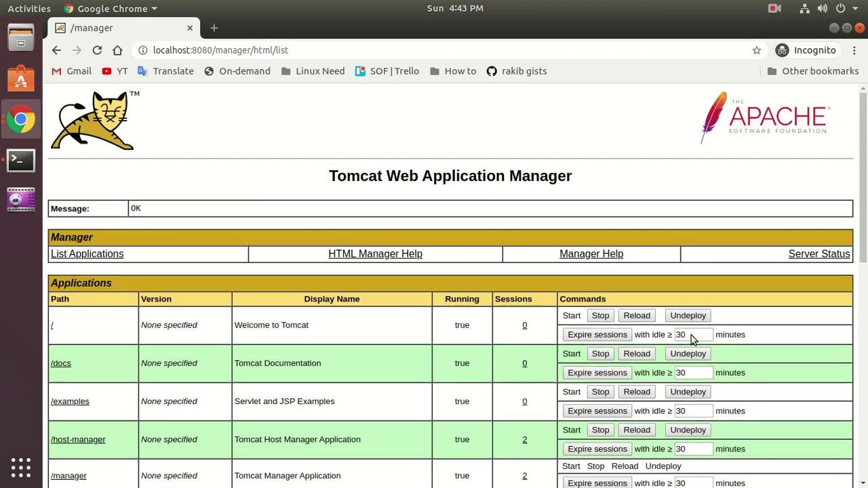Open the List Applications link

click(x=87, y=253)
